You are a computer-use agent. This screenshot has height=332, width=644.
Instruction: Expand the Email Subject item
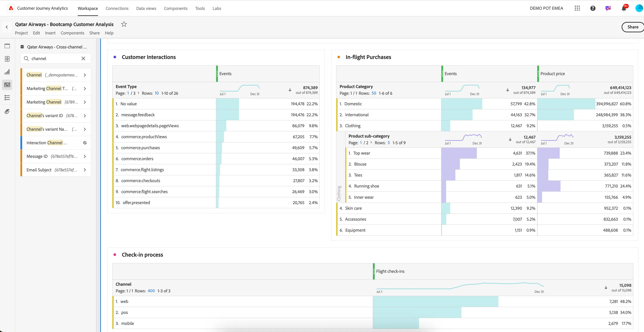pos(85,170)
